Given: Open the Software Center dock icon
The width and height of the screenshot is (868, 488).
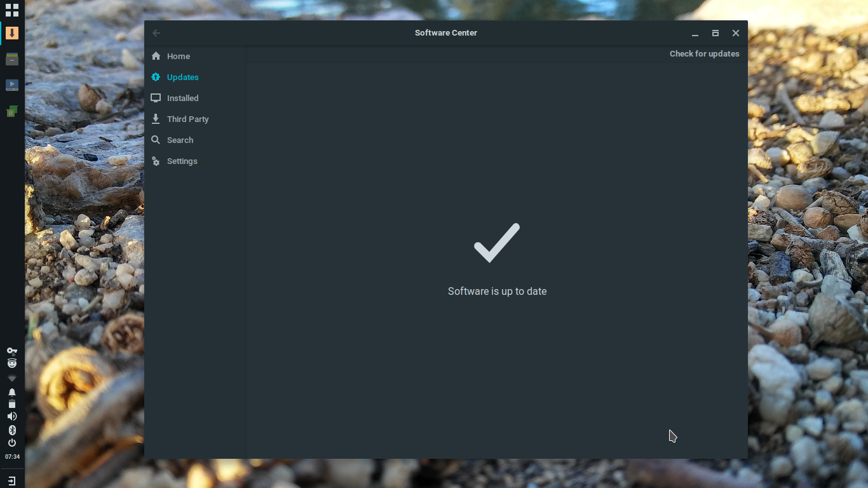Looking at the screenshot, I should coord(11,33).
